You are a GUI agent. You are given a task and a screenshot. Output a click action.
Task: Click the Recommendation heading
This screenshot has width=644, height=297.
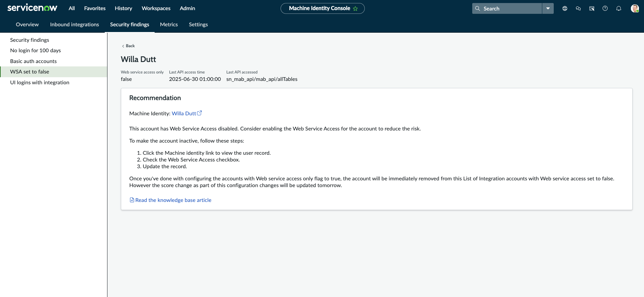coord(155,98)
